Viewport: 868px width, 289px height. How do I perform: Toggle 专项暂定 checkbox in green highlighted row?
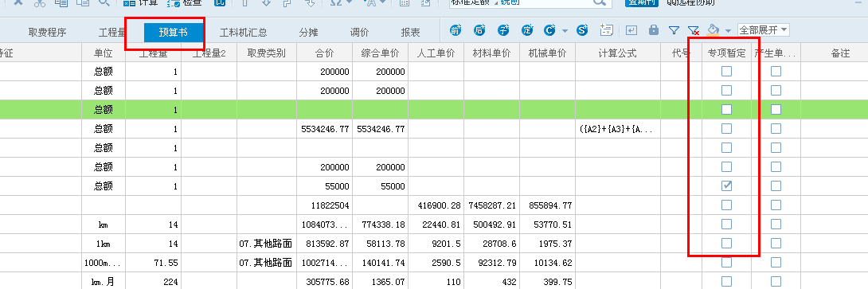(726, 110)
